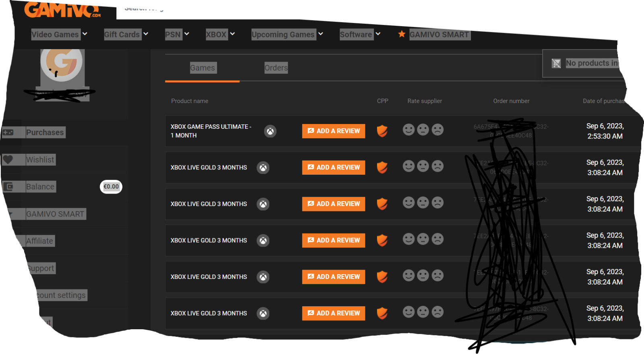Click the €0.00 balance badge
This screenshot has width=644, height=355.
[111, 187]
